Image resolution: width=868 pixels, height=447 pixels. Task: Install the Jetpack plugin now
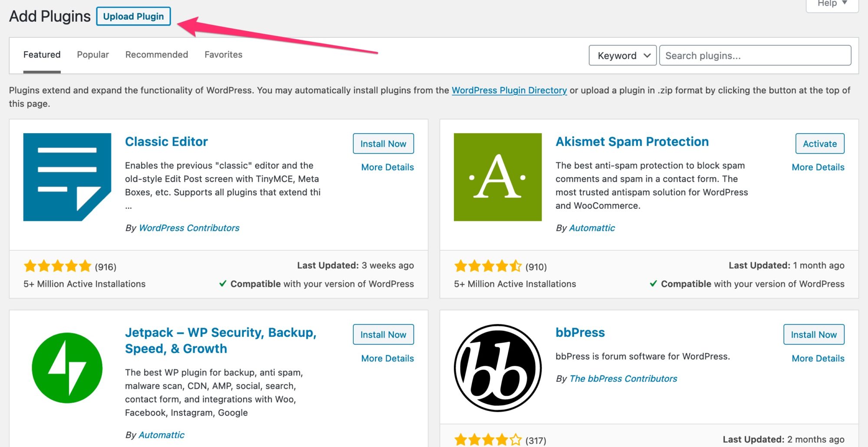pyautogui.click(x=383, y=335)
